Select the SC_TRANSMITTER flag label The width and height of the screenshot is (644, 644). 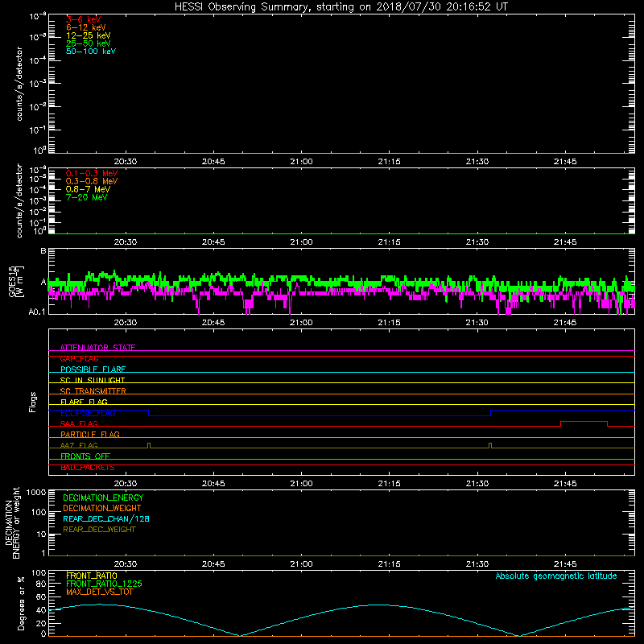[x=93, y=391]
